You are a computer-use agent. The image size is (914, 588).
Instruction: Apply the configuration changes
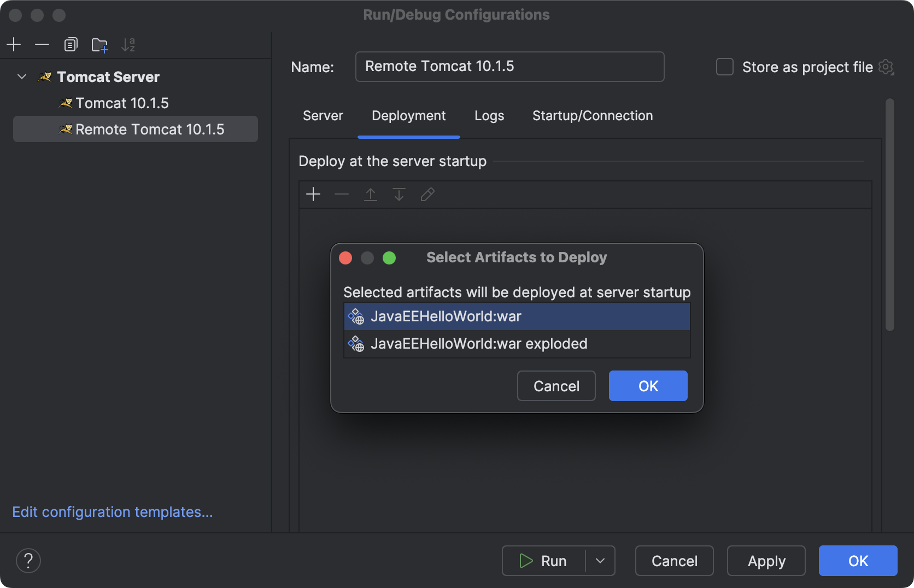(766, 561)
